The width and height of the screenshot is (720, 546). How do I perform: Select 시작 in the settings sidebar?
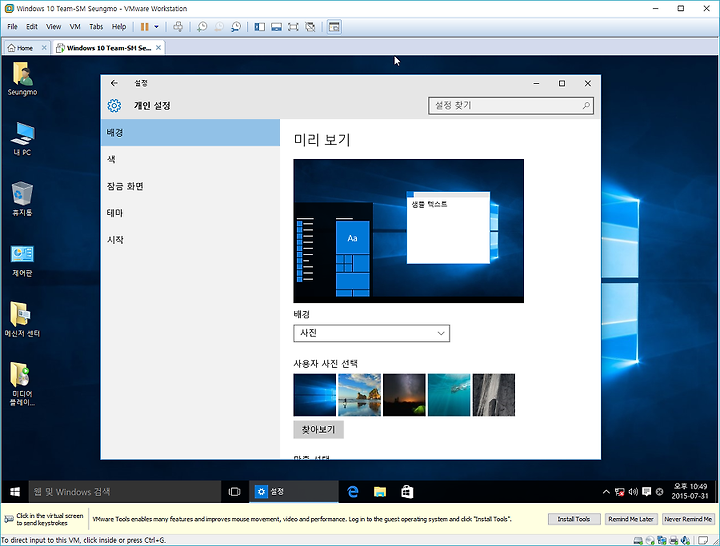tap(190, 240)
